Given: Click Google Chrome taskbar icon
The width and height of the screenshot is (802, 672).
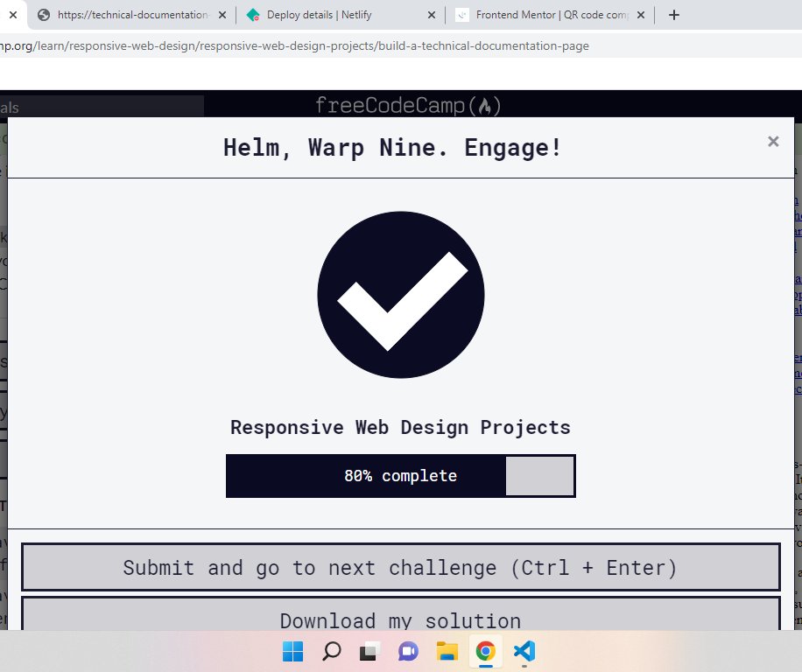Looking at the screenshot, I should pyautogui.click(x=485, y=652).
